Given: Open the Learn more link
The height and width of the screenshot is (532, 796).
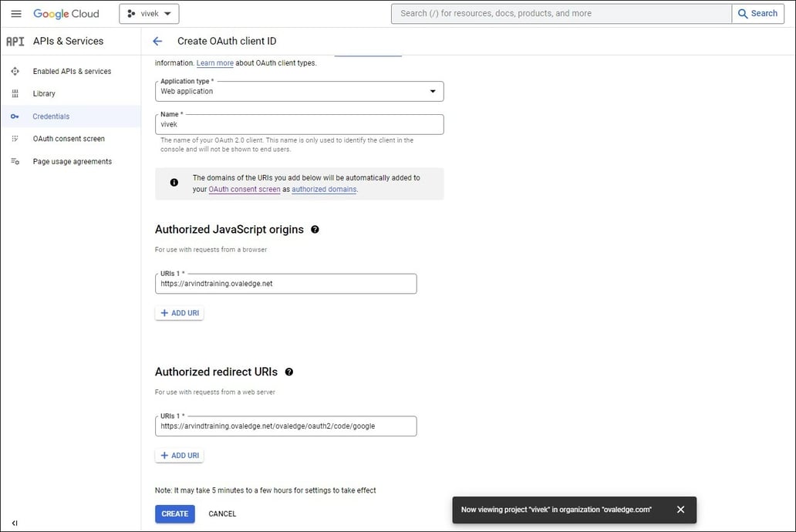Looking at the screenshot, I should click(214, 63).
